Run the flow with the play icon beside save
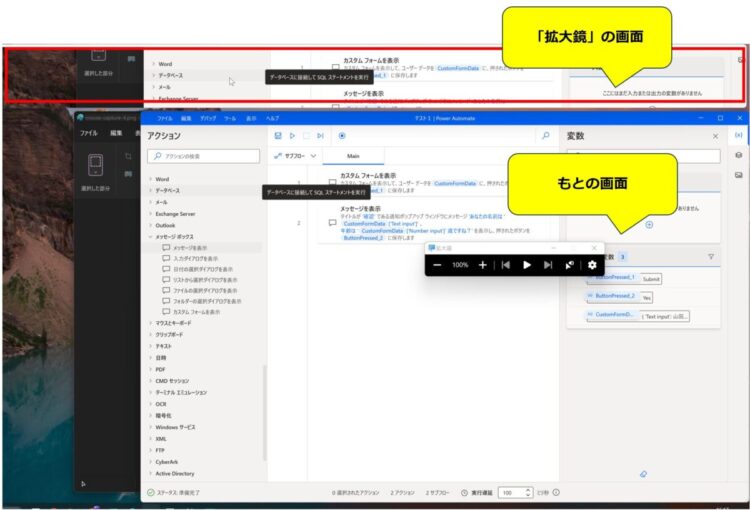750x510 pixels. click(x=292, y=136)
